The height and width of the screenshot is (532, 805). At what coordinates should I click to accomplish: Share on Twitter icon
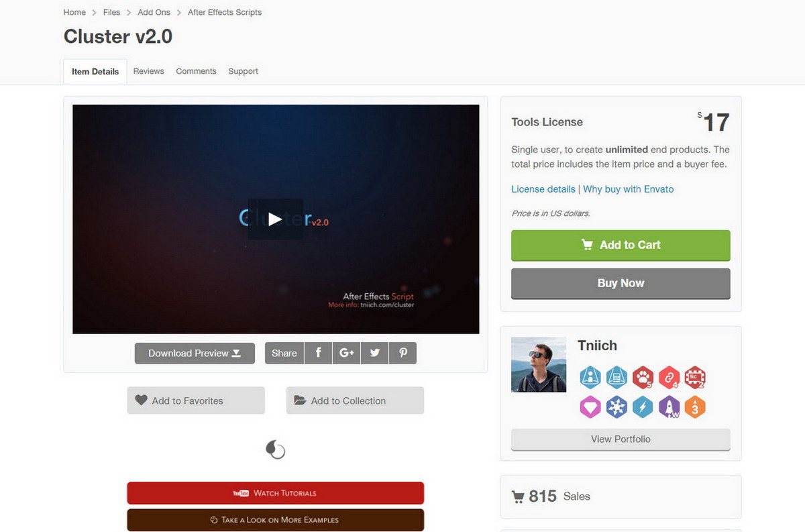pyautogui.click(x=374, y=353)
